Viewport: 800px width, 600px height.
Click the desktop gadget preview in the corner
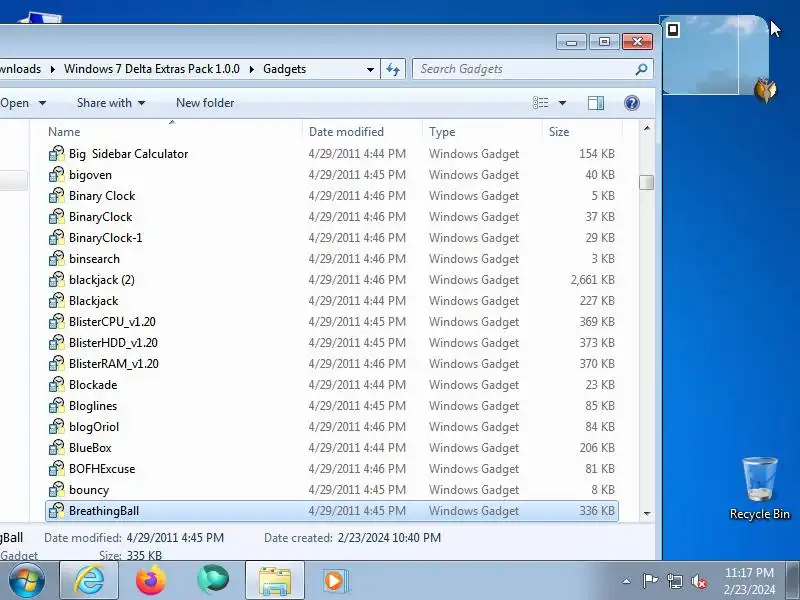click(x=715, y=55)
